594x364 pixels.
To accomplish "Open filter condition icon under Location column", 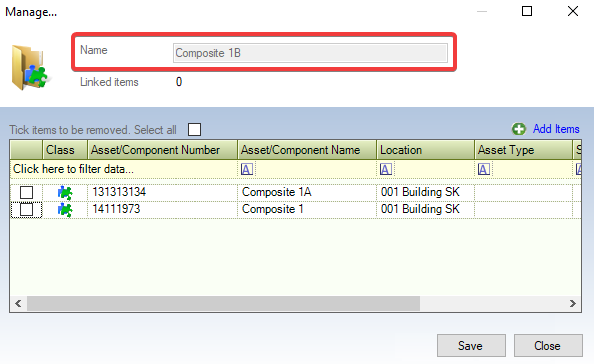I will pos(386,169).
